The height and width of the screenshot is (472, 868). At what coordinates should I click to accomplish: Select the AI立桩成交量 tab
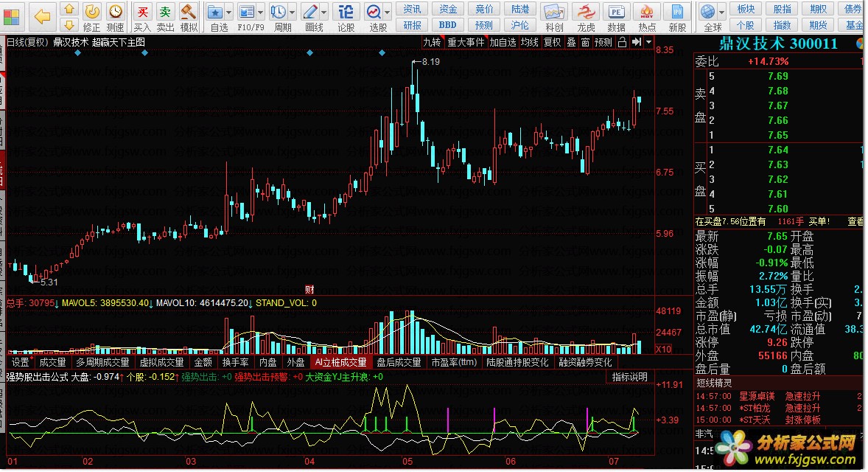(x=341, y=362)
